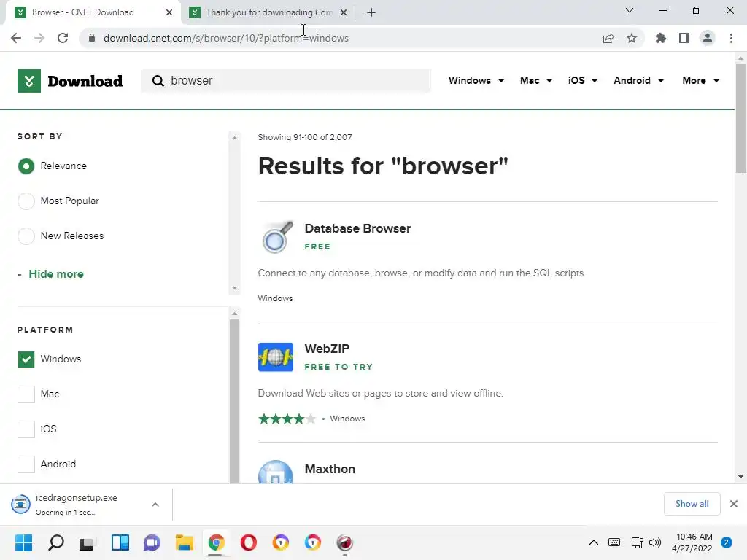Open the Maxthon title link

coord(330,469)
